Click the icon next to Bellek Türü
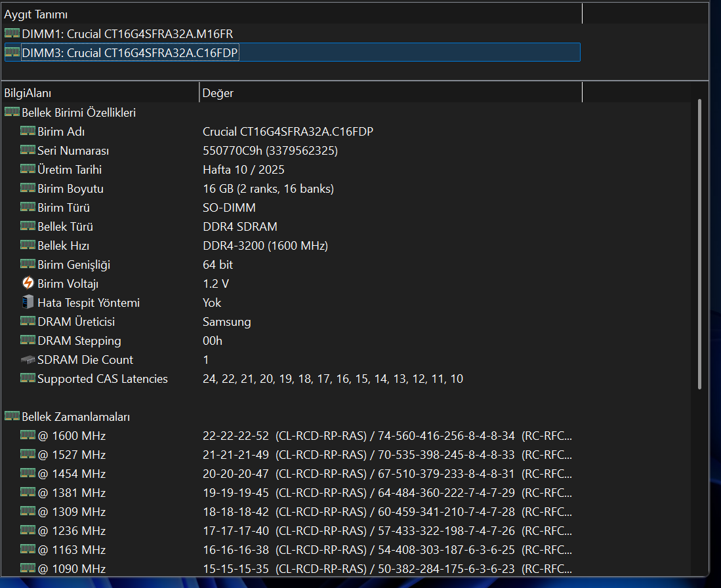This screenshot has height=588, width=721. pos(28,225)
